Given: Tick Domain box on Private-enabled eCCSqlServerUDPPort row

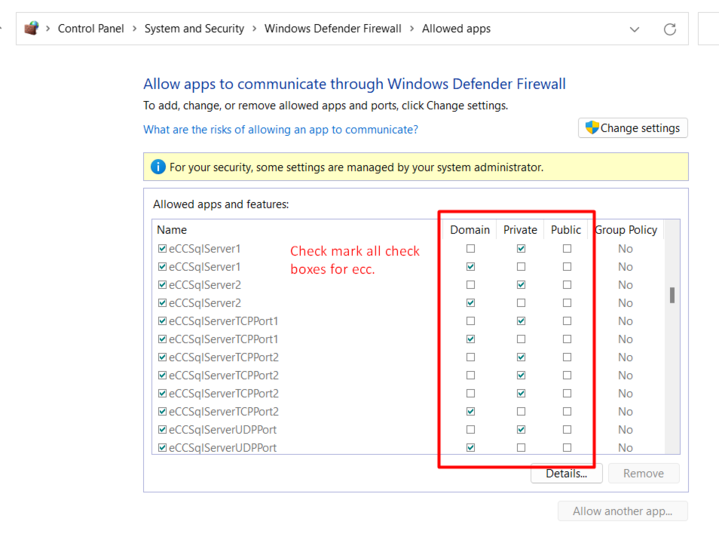Looking at the screenshot, I should tap(470, 430).
